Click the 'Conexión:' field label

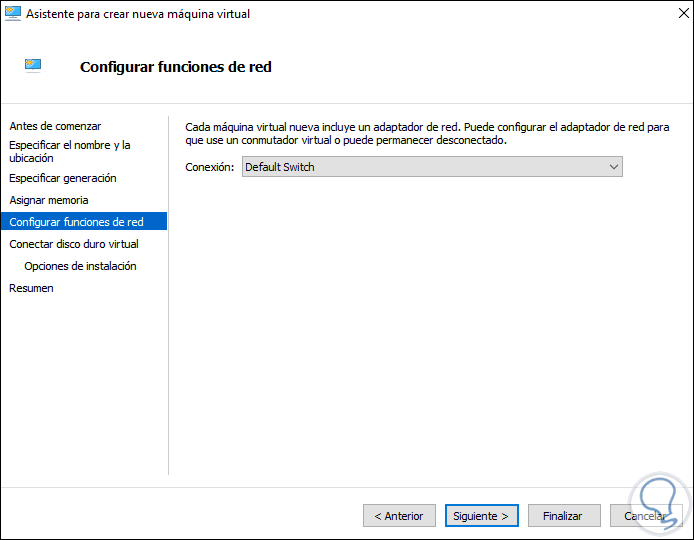click(210, 167)
